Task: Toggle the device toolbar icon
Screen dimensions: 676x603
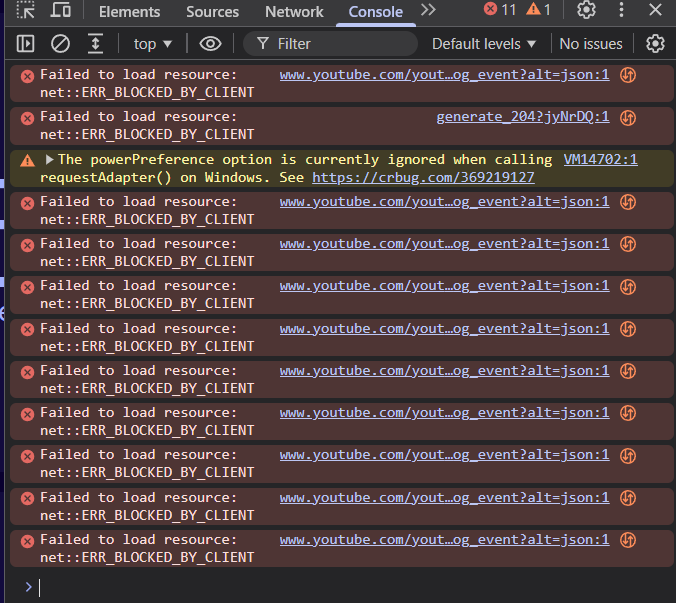Action: pos(60,10)
